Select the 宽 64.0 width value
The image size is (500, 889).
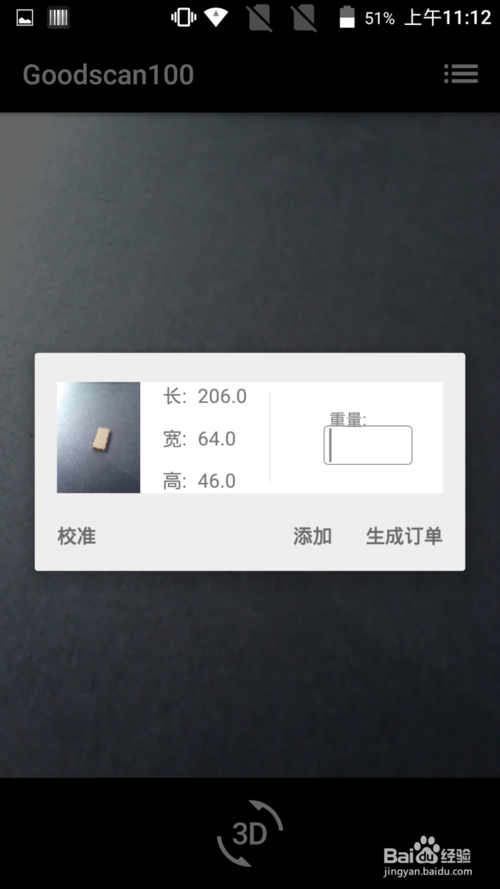199,439
